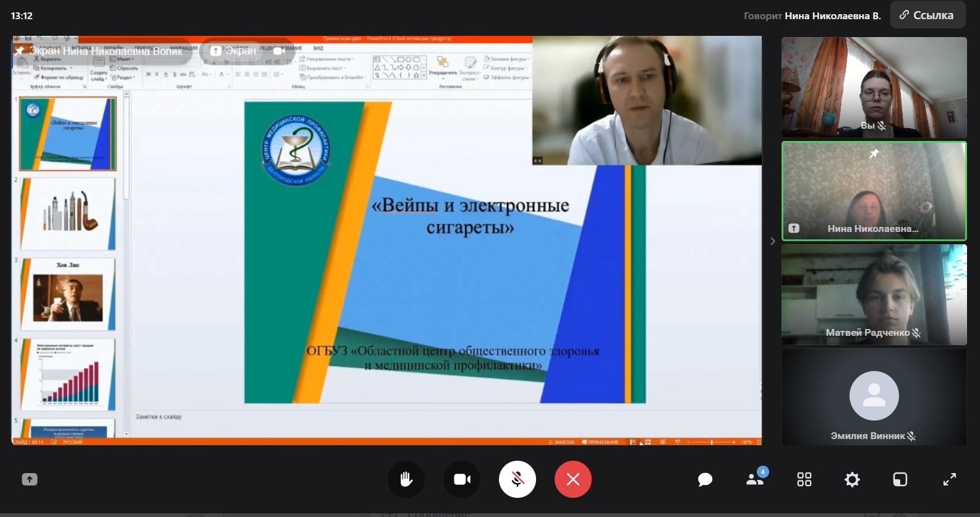Viewport: 980px width, 517px height.
Task: Copy the meeting link via Ссылка button
Action: [x=927, y=15]
